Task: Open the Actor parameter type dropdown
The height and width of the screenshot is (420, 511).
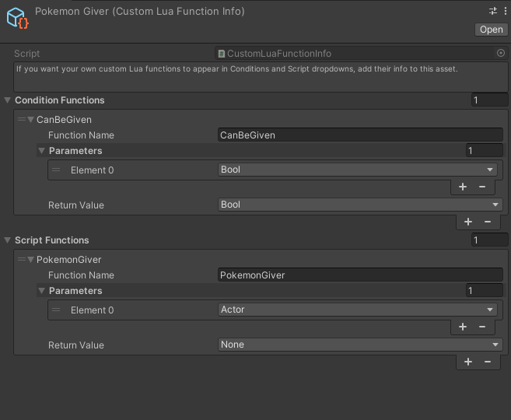Action: tap(358, 310)
